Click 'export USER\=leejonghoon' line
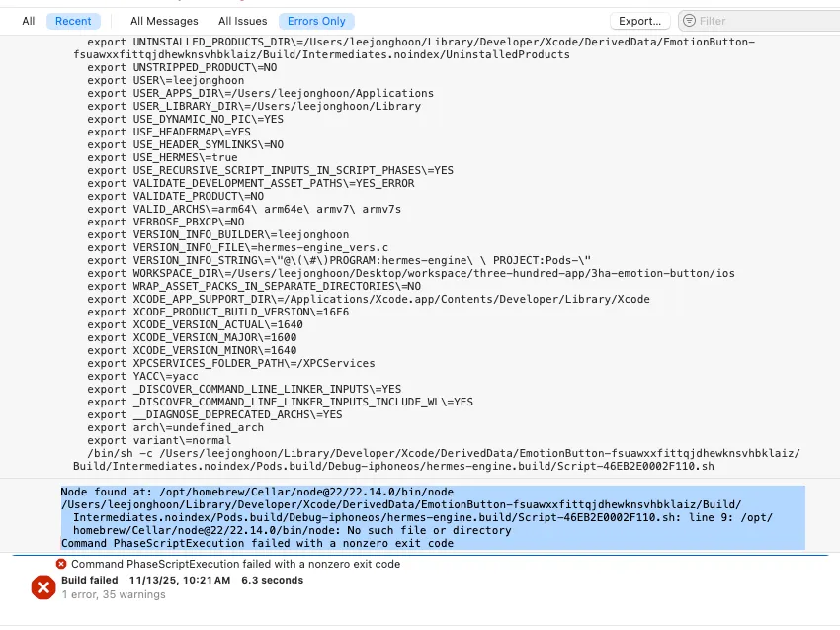The image size is (840, 630). 166,80
